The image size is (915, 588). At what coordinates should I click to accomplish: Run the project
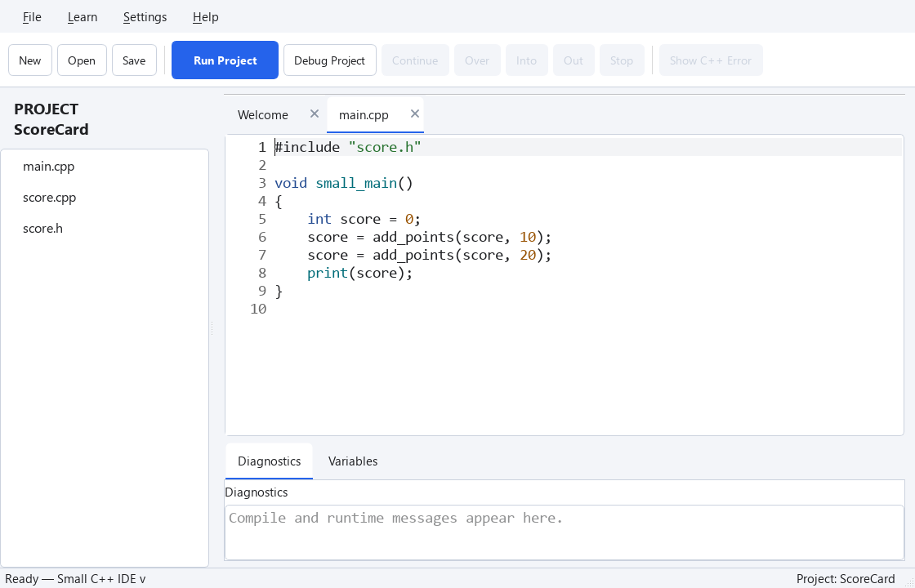[225, 60]
